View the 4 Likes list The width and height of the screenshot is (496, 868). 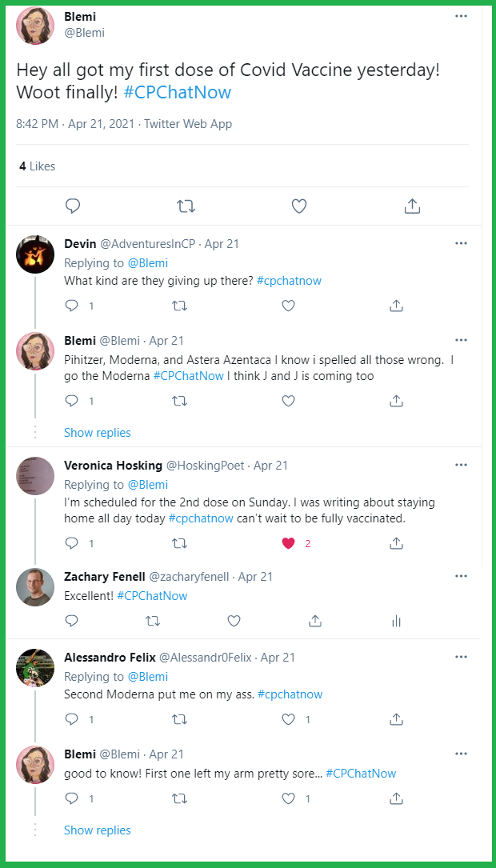point(38,166)
